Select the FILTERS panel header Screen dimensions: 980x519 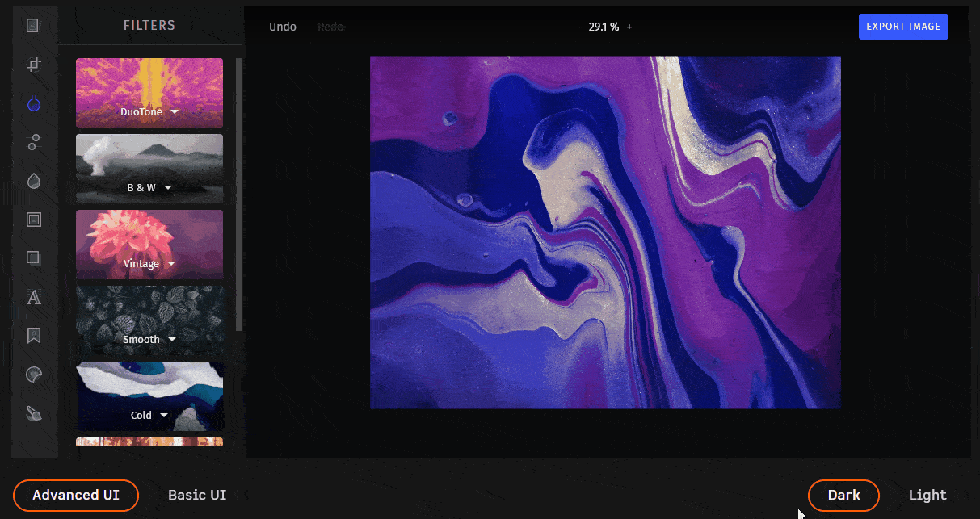tap(149, 25)
